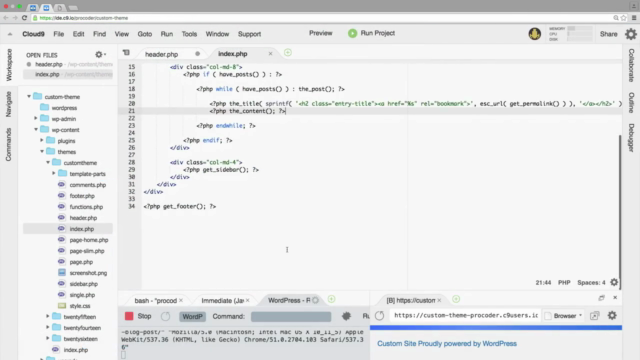Refresh the preview browser page

click(380, 316)
